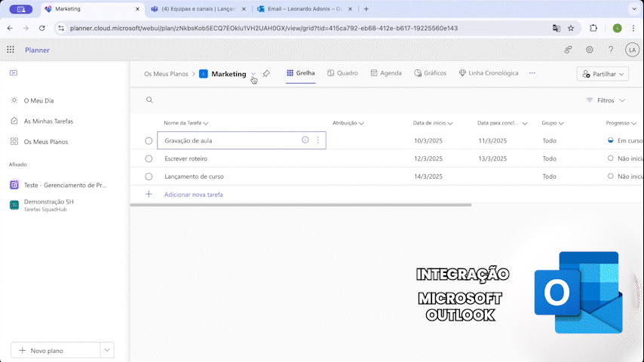Click progress status of Escrever roteiro
644x362 pixels.
tap(625, 158)
